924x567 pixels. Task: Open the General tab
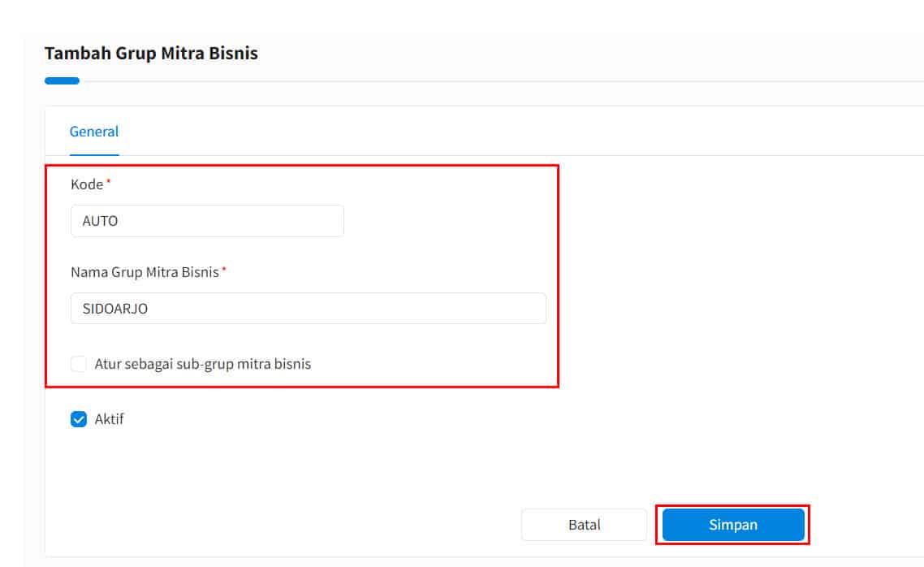click(x=93, y=132)
